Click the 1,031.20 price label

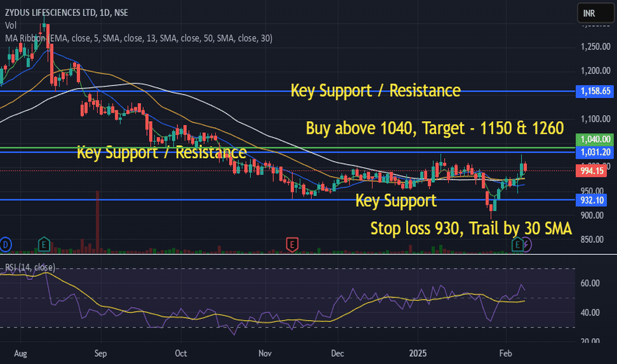coord(594,152)
